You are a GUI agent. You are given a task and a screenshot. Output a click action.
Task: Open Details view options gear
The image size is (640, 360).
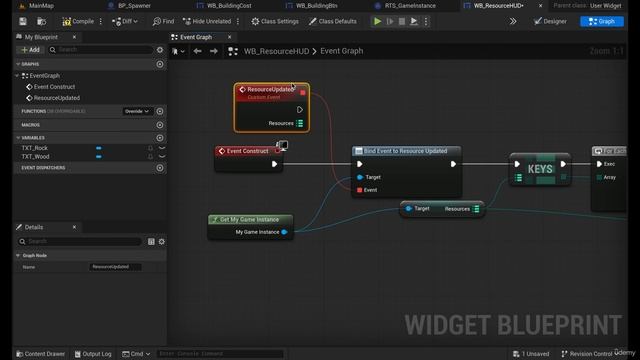click(x=162, y=242)
